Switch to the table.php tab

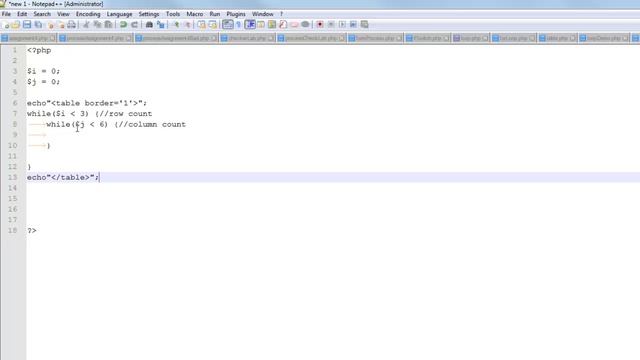coord(557,38)
